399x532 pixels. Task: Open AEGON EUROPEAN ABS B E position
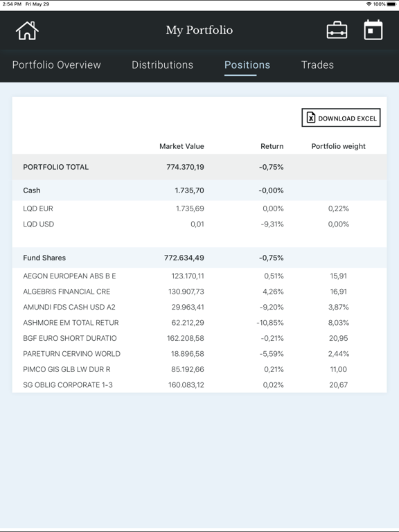point(69,276)
